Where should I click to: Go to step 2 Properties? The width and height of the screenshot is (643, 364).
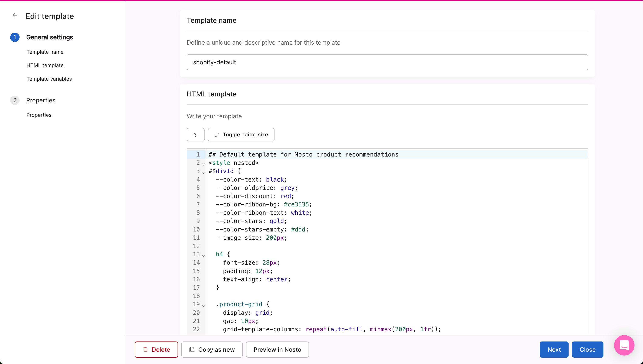(x=41, y=100)
